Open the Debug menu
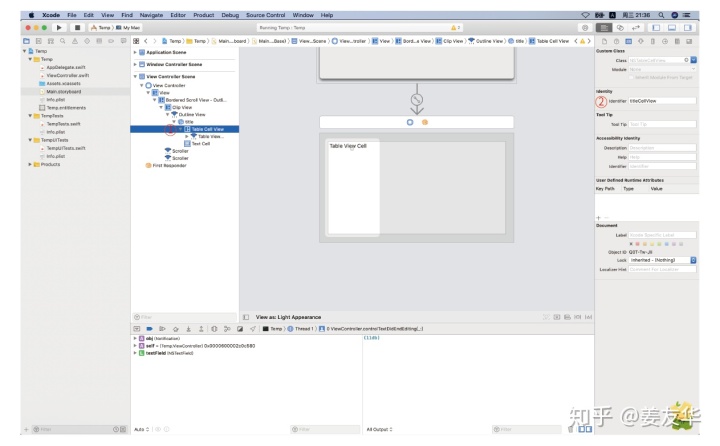The image size is (720, 446). [x=230, y=15]
